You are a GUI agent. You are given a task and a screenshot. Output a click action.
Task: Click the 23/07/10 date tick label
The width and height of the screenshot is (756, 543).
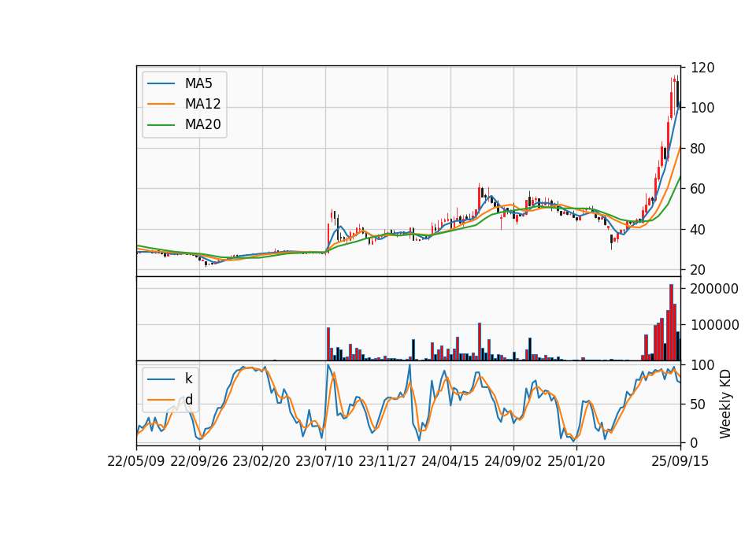324,462
